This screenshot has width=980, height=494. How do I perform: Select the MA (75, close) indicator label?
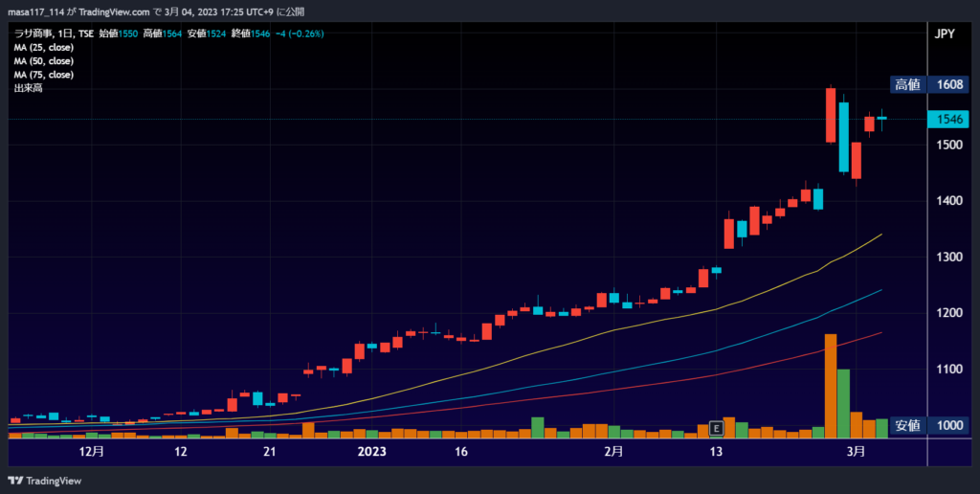[44, 75]
